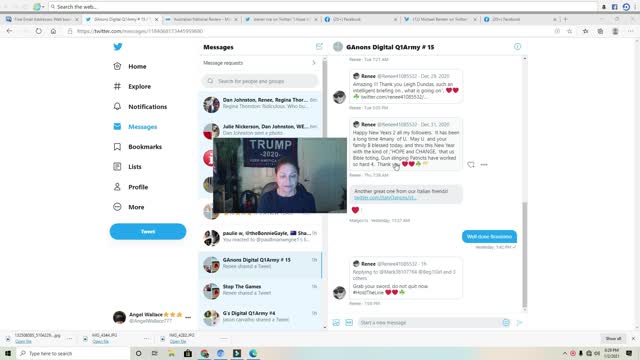Viewport: 640px width, 360px height.
Task: Click the blue Tweet button
Action: coord(148,231)
